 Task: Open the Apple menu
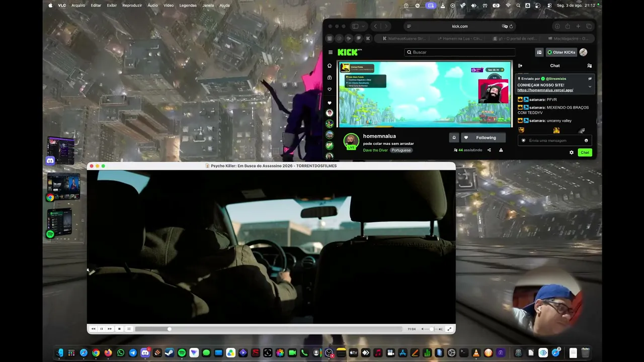[x=50, y=6]
